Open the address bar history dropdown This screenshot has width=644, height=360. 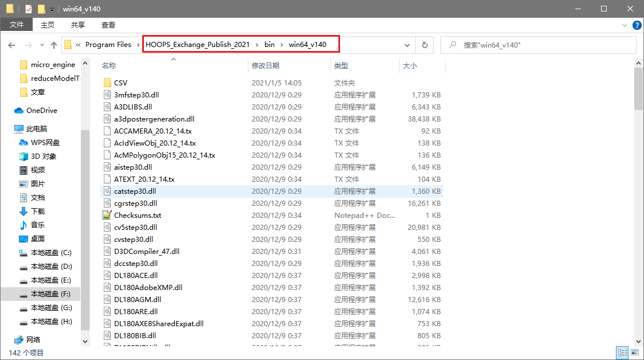point(407,45)
